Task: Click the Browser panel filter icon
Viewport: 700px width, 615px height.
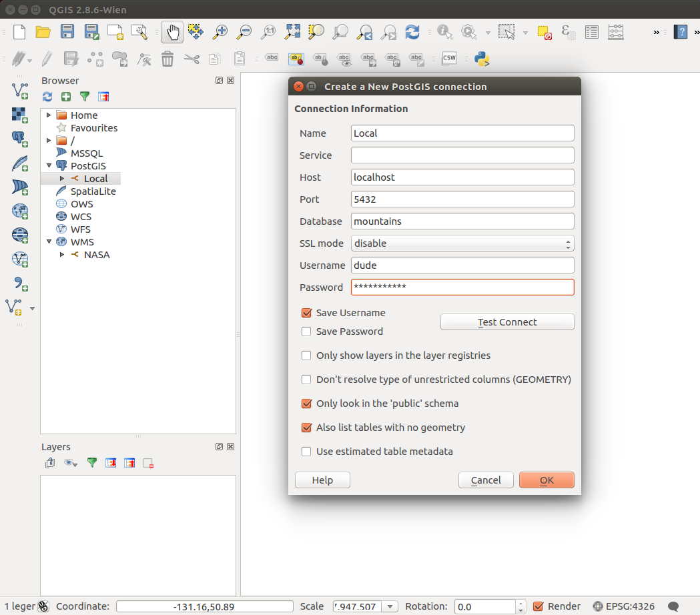Action: pos(85,97)
